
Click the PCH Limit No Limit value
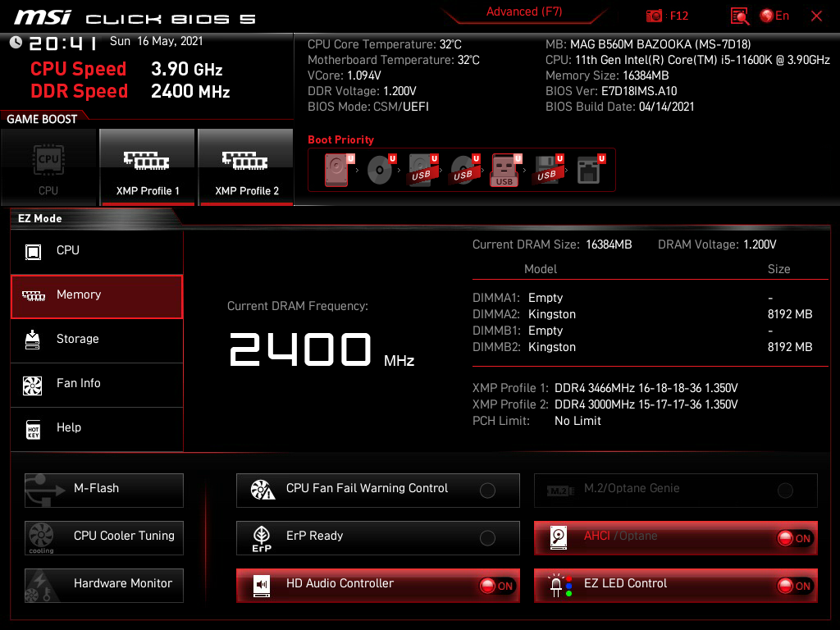577,421
